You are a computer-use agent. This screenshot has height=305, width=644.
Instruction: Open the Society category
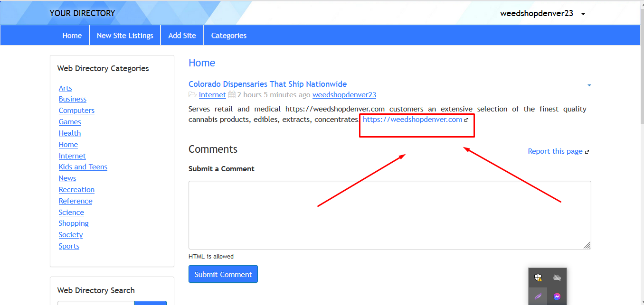click(x=71, y=235)
